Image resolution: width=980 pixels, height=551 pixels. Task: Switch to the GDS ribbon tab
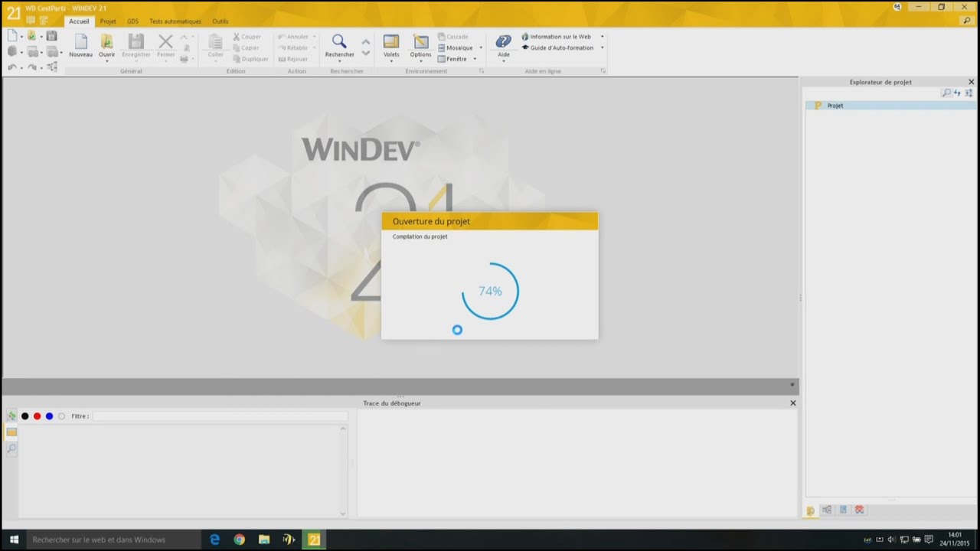(133, 21)
